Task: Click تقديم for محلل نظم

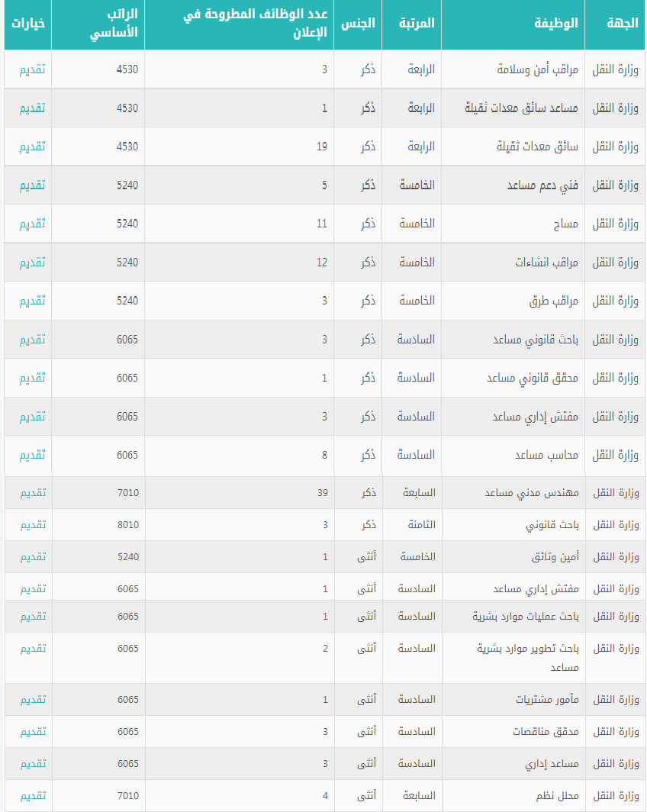Action: click(33, 797)
